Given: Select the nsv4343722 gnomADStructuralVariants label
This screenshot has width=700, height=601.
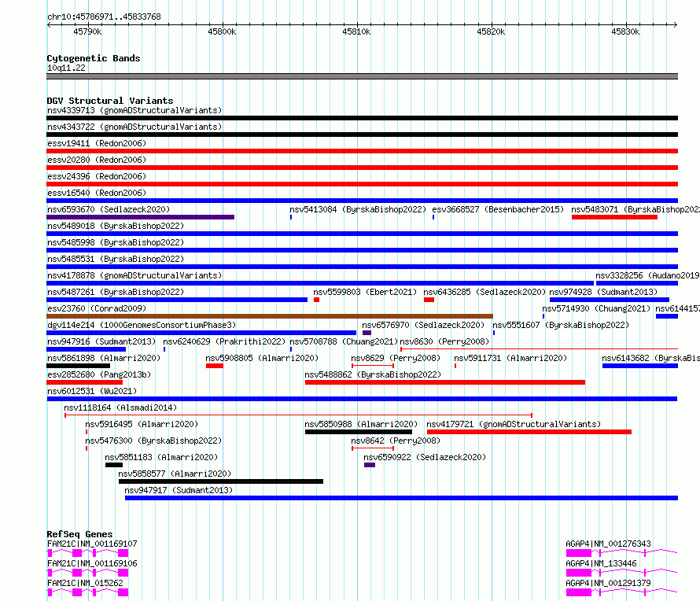Looking at the screenshot, I should tap(134, 127).
